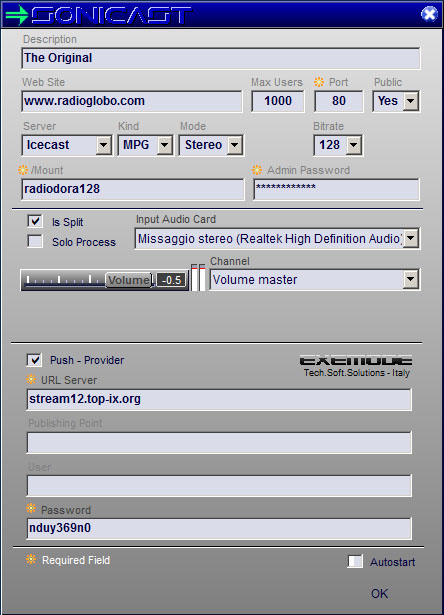The width and height of the screenshot is (444, 615).
Task: Uncheck the Is Split checkbox
Action: pyautogui.click(x=35, y=221)
